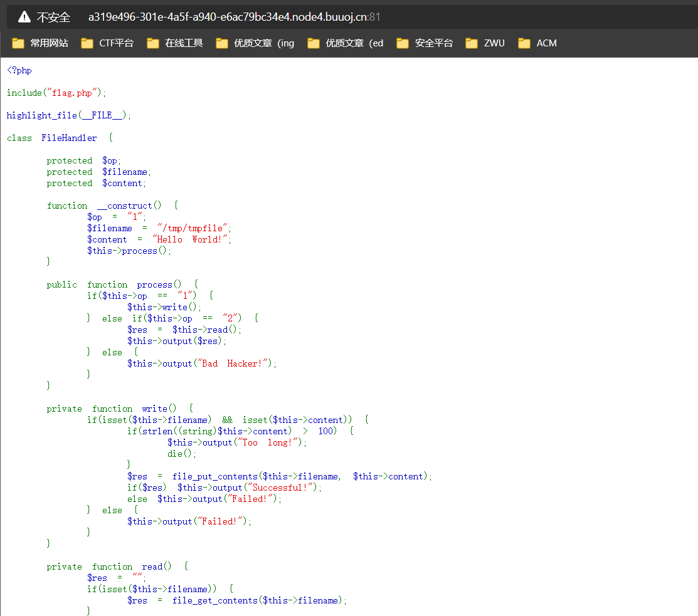698x616 pixels.
Task: Click the "protected $op;" declaration
Action: (83, 160)
